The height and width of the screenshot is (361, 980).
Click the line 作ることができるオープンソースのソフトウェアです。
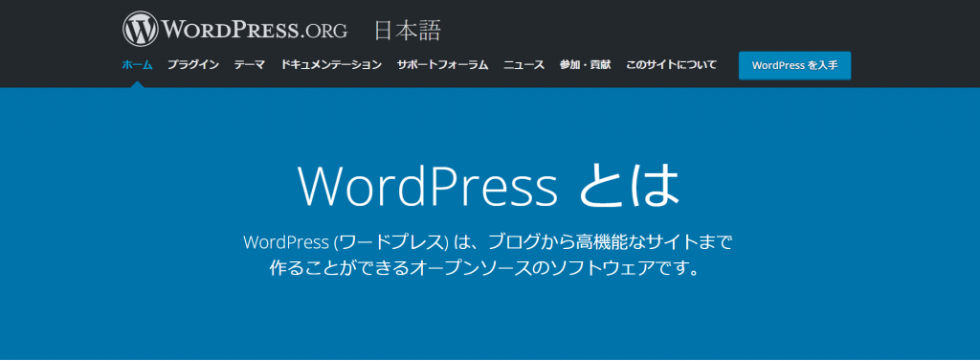pyautogui.click(x=487, y=268)
